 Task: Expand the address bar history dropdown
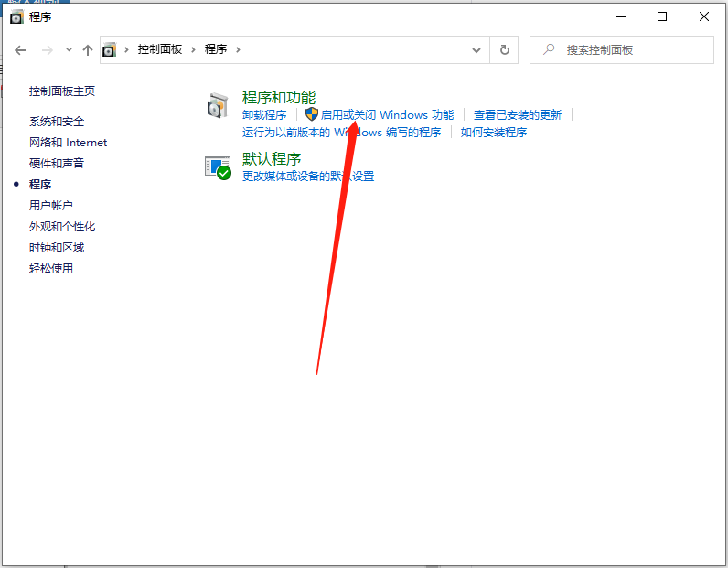coord(476,49)
